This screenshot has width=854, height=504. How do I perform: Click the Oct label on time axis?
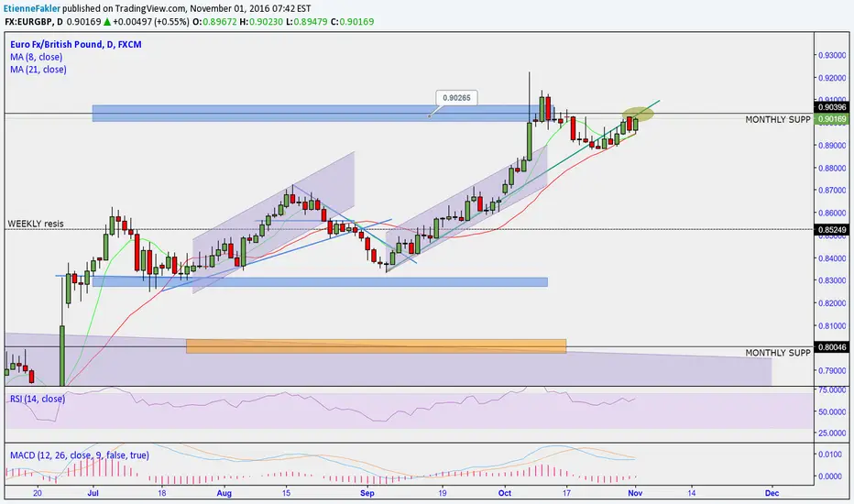[504, 493]
